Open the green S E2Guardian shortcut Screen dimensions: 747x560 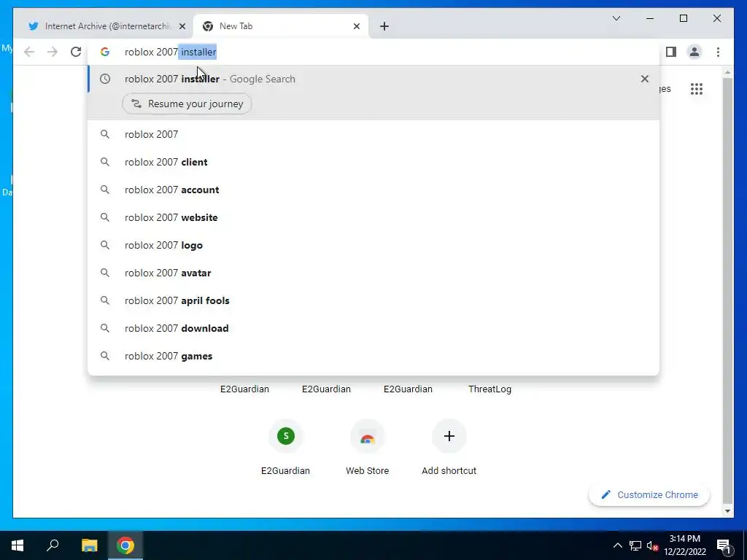pos(286,436)
